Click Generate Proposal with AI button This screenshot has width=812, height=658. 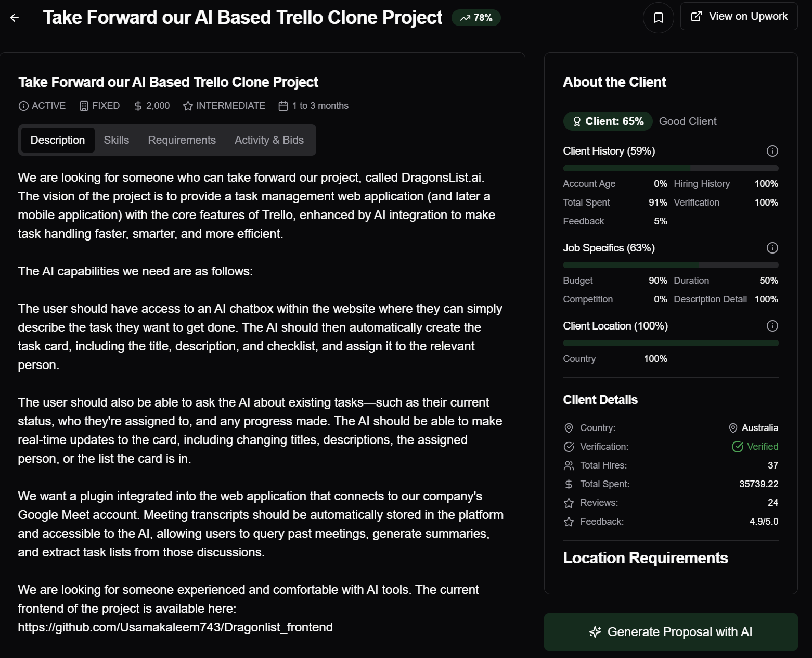pyautogui.click(x=671, y=631)
